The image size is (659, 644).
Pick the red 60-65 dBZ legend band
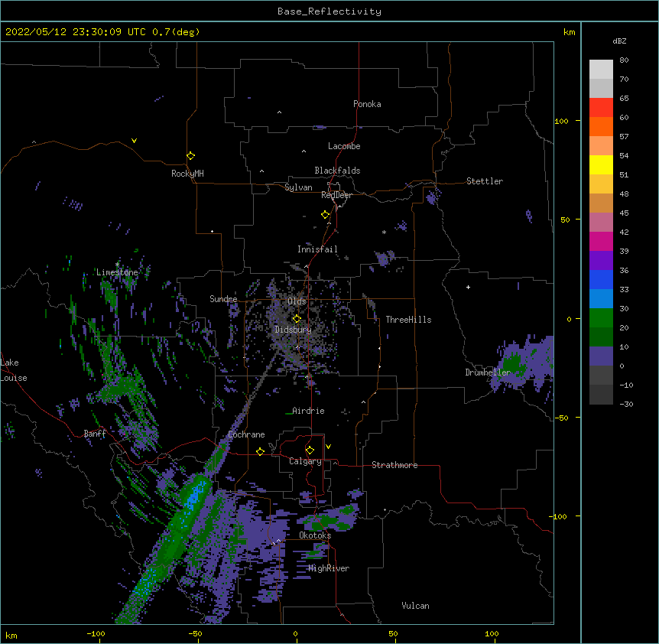pos(601,108)
